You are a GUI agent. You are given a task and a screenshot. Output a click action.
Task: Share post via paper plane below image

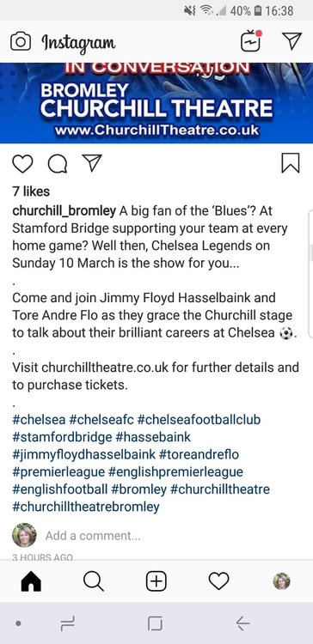(92, 163)
